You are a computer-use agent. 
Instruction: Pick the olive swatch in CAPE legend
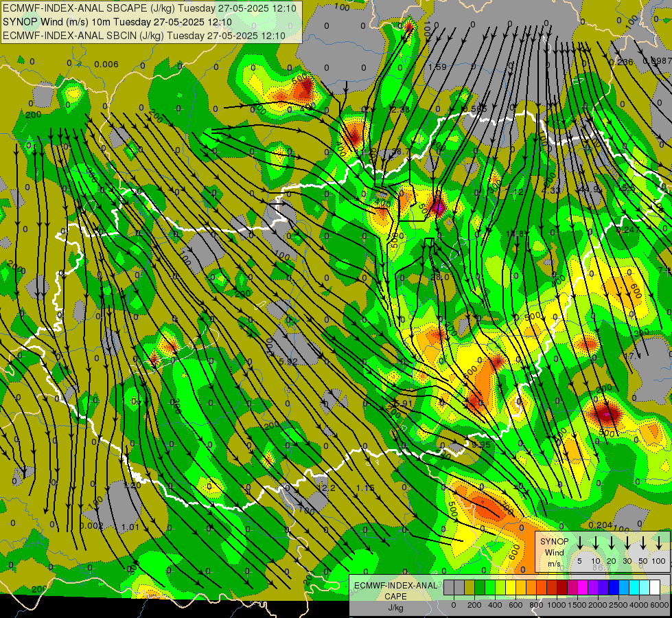(470, 588)
